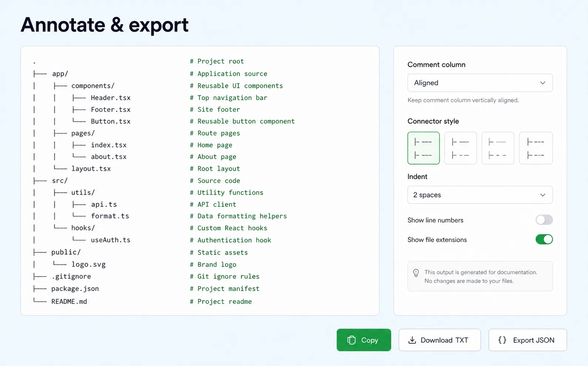588x366 pixels.
Task: Open the Comment column Aligned dropdown
Action: point(480,83)
